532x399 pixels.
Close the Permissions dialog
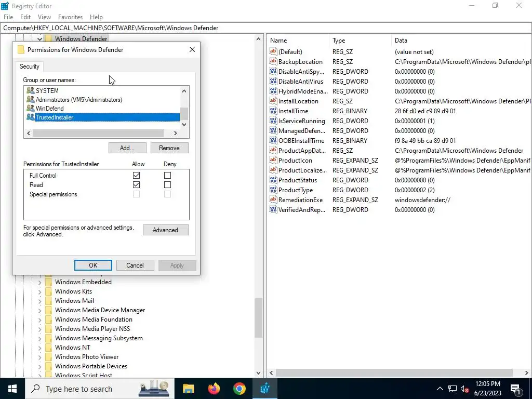(x=192, y=49)
